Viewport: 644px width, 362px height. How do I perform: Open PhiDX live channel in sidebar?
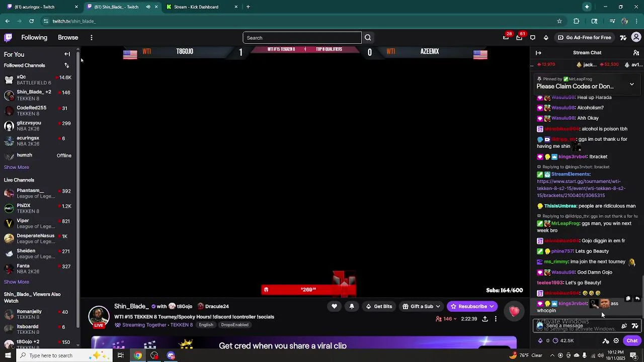(x=38, y=208)
